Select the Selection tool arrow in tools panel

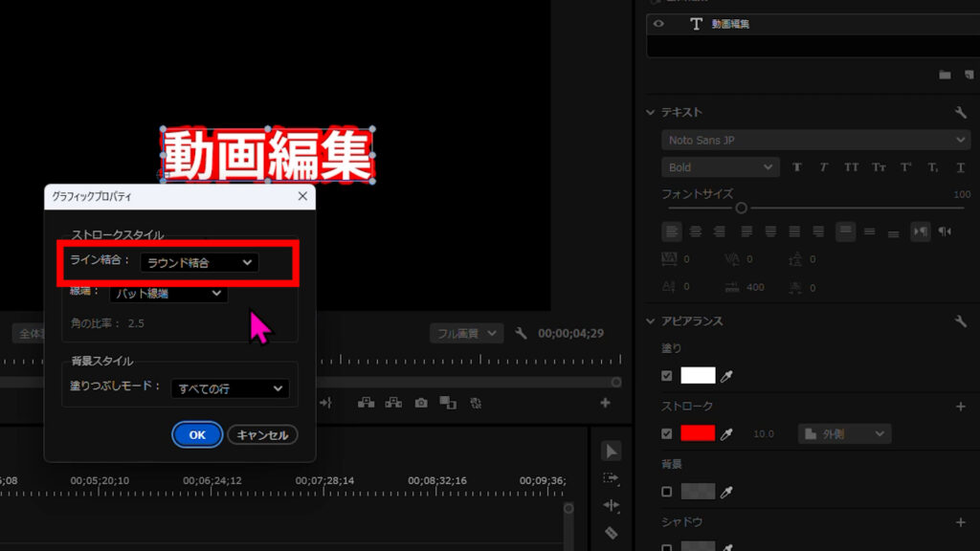(611, 451)
